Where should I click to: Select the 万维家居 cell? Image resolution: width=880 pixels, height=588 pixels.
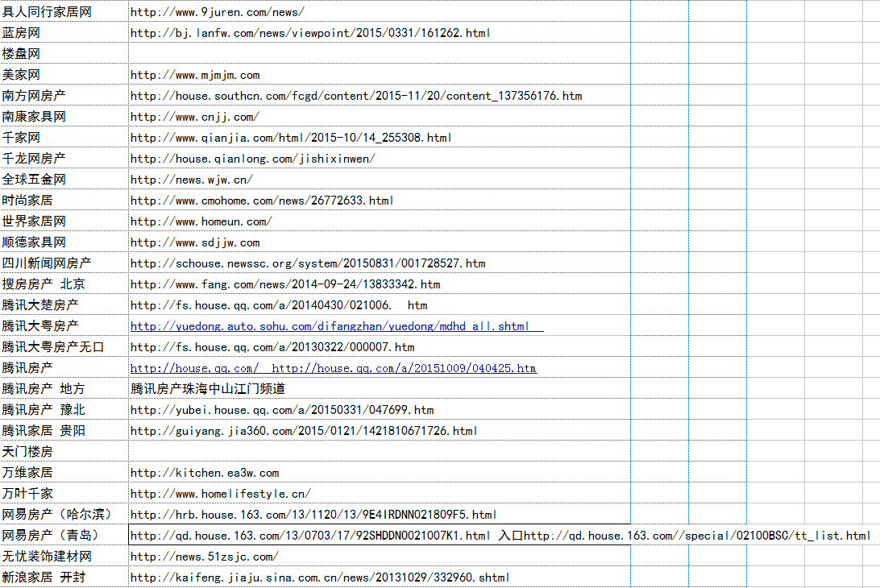[x=64, y=473]
